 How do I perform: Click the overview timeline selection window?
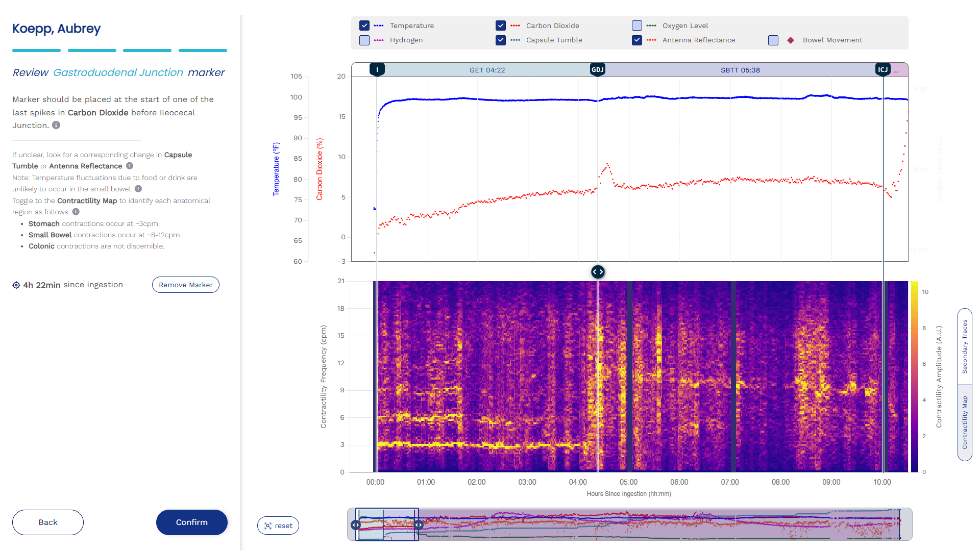[x=387, y=524]
